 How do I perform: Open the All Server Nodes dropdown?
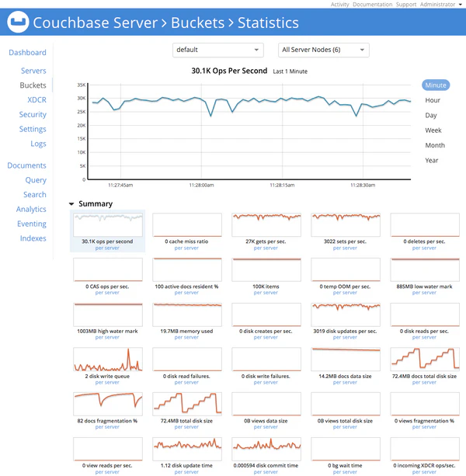(324, 50)
